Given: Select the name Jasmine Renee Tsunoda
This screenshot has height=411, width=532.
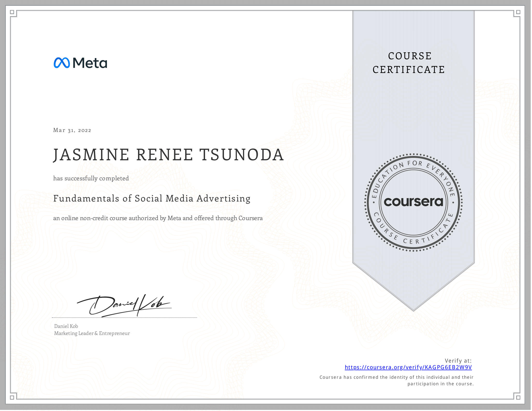Looking at the screenshot, I should [168, 155].
